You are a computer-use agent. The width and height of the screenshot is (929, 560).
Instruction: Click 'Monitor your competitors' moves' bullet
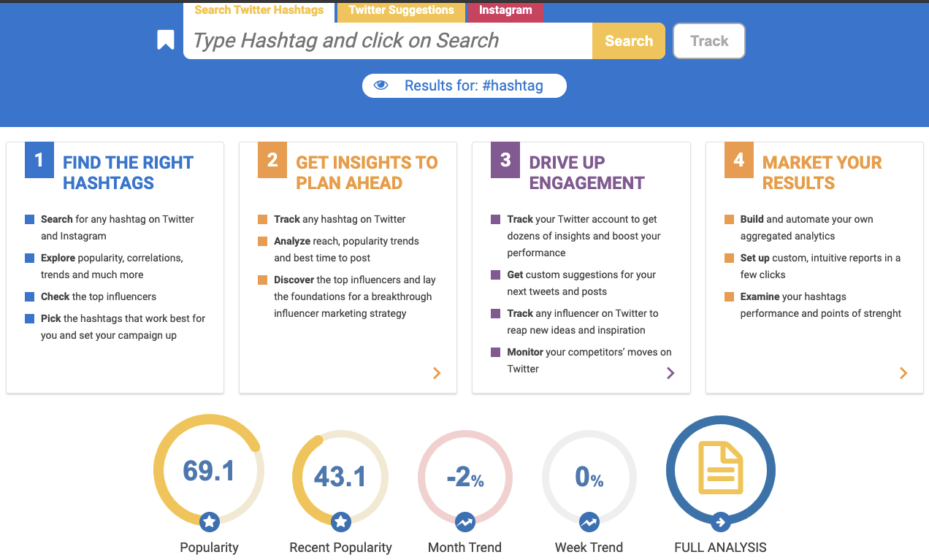pos(589,360)
